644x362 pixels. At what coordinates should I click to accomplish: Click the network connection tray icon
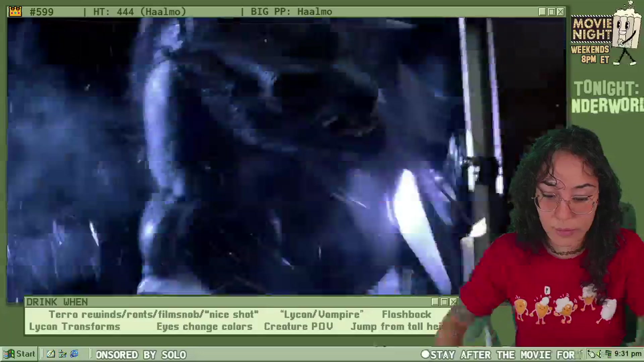click(x=608, y=354)
